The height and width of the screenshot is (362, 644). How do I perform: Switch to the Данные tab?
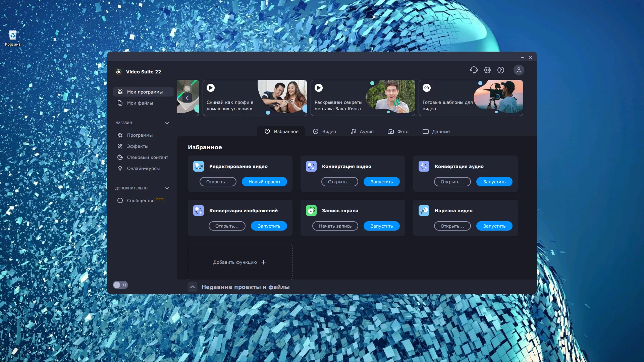[436, 131]
